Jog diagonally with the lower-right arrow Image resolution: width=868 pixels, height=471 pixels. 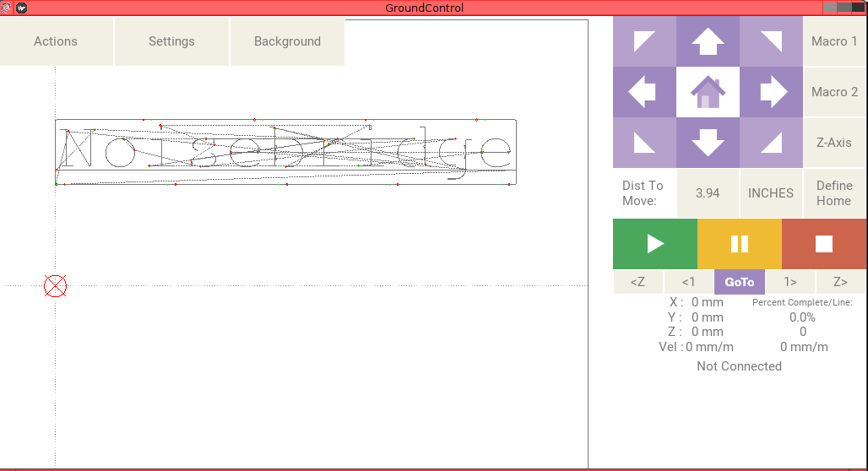(x=772, y=143)
